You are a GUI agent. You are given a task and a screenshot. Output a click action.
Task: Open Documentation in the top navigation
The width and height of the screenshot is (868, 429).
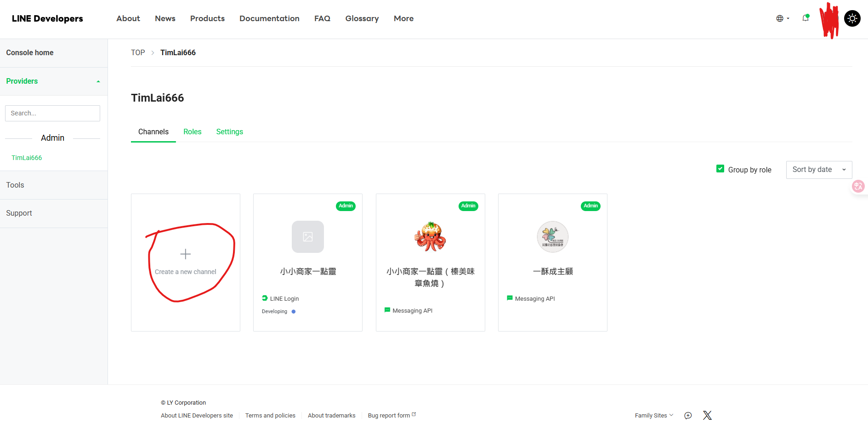tap(269, 18)
